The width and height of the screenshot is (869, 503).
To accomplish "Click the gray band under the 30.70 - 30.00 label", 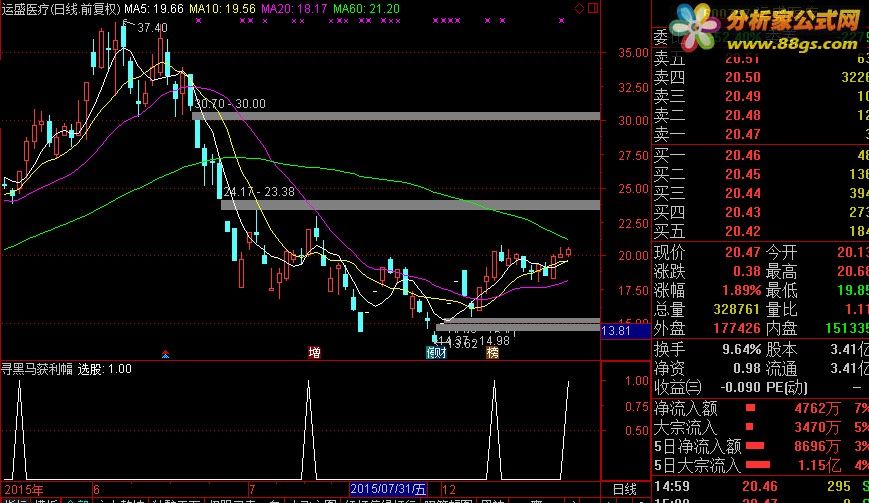I will point(396,116).
